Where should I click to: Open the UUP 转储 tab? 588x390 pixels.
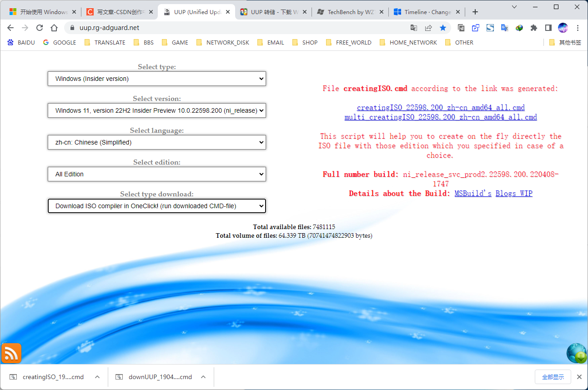pos(273,12)
